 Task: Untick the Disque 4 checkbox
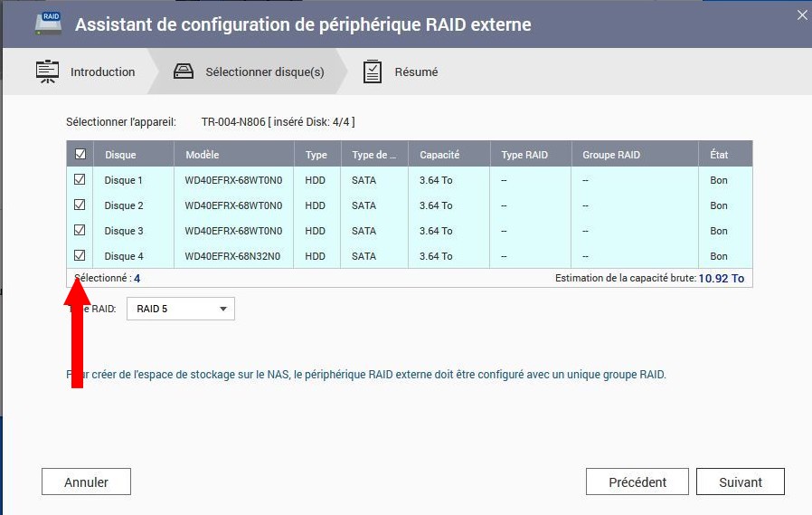tap(80, 256)
